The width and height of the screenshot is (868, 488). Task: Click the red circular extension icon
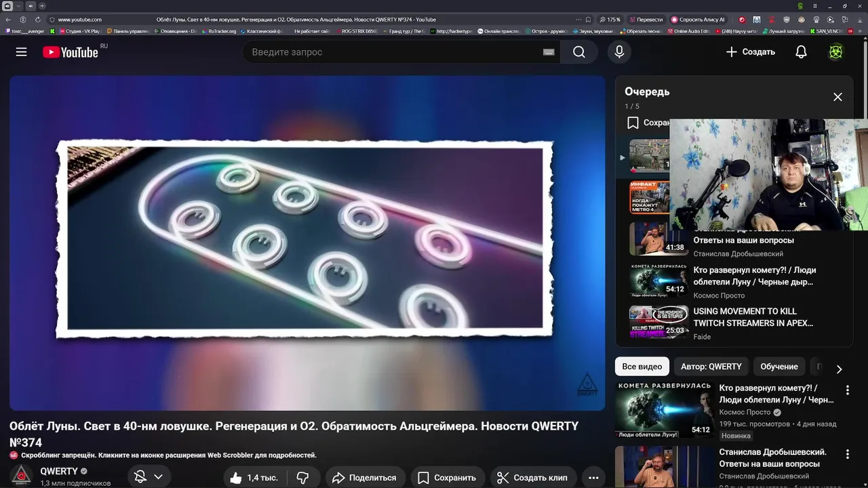click(742, 20)
